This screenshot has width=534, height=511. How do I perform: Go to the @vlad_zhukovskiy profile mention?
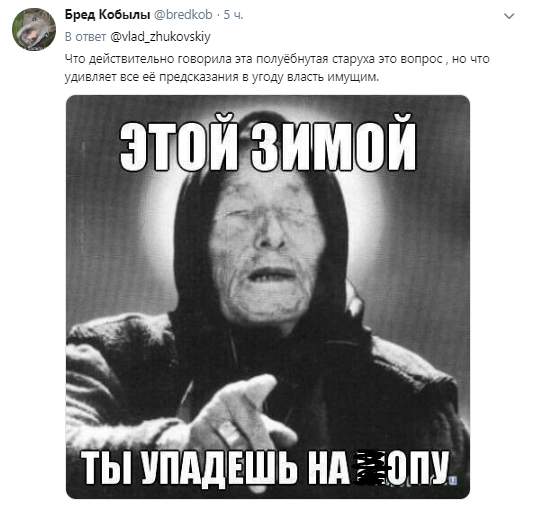click(x=160, y=37)
